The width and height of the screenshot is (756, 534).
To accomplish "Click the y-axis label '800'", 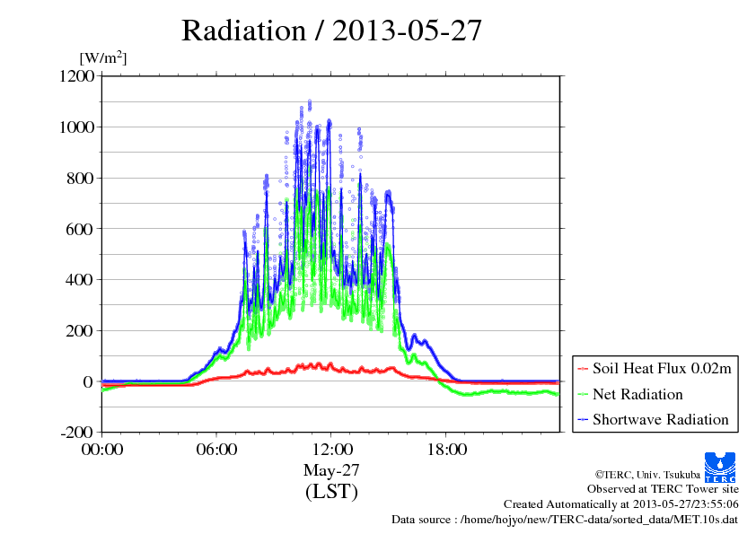I will pos(80,179).
